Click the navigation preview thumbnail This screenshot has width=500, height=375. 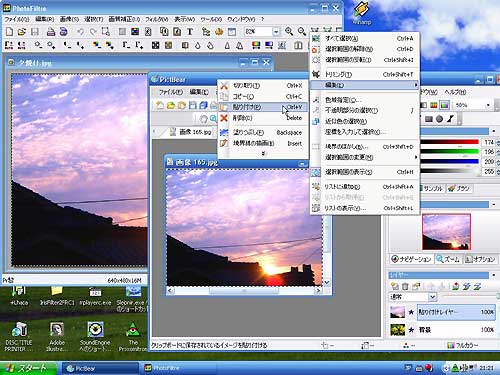446,232
